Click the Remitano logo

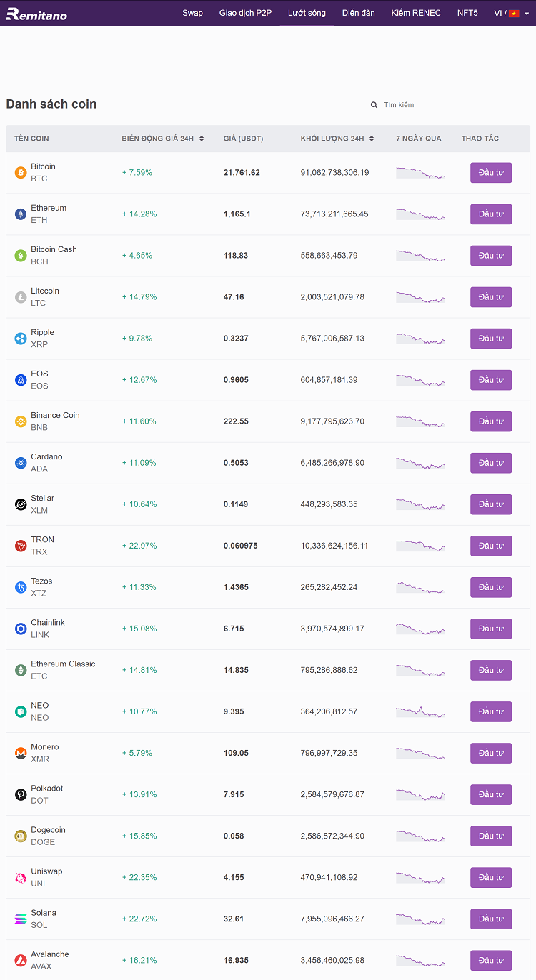point(36,14)
